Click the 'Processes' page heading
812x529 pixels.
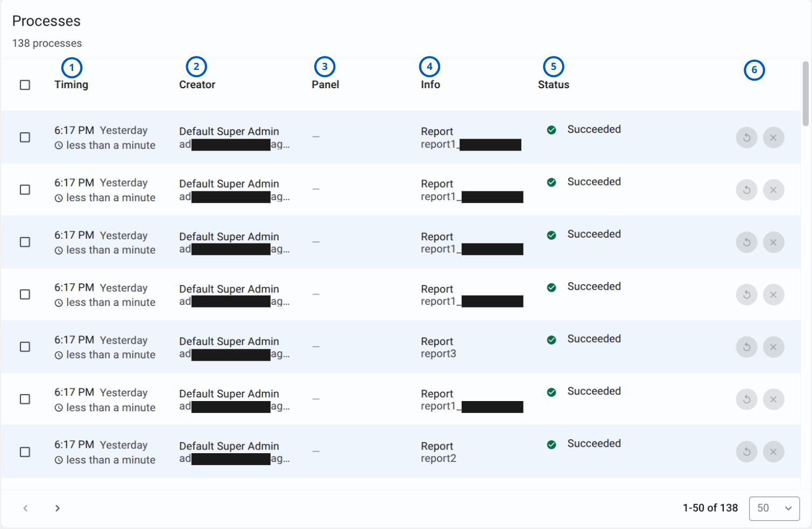tap(46, 21)
